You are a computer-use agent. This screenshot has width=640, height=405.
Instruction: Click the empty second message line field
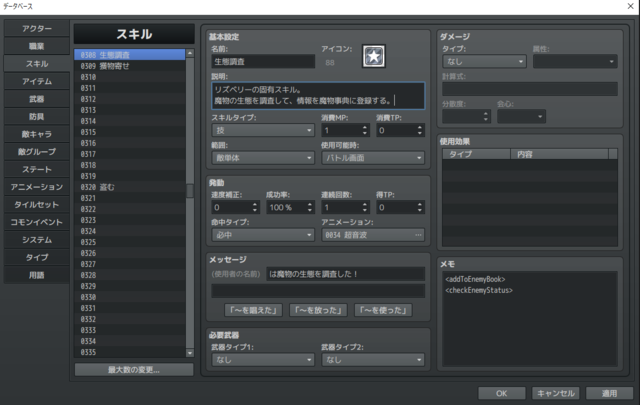pos(318,291)
